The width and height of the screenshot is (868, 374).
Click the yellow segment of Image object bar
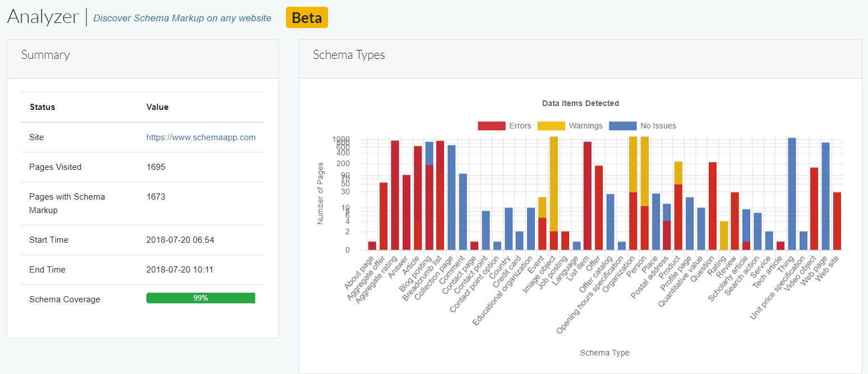click(554, 184)
